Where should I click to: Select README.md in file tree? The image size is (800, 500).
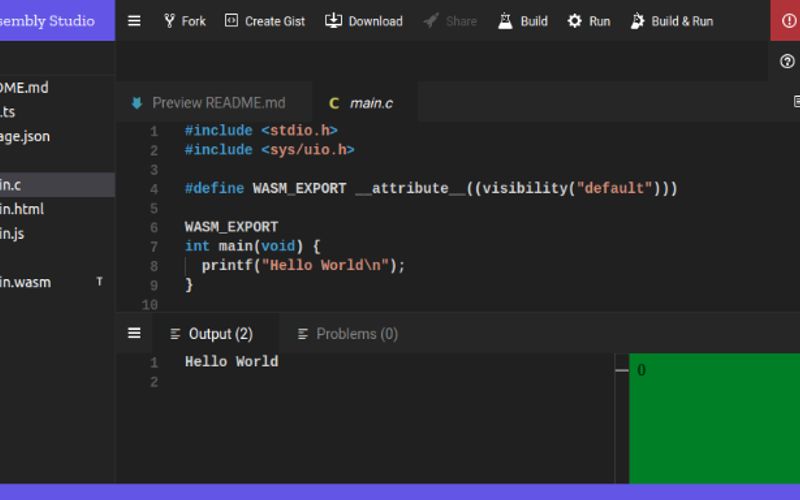point(57,88)
